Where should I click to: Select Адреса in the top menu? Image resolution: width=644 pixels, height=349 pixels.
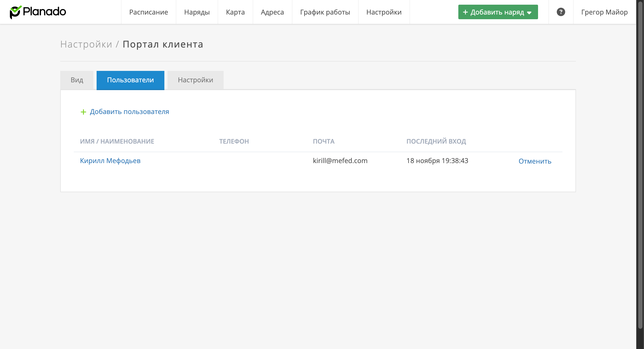click(272, 12)
